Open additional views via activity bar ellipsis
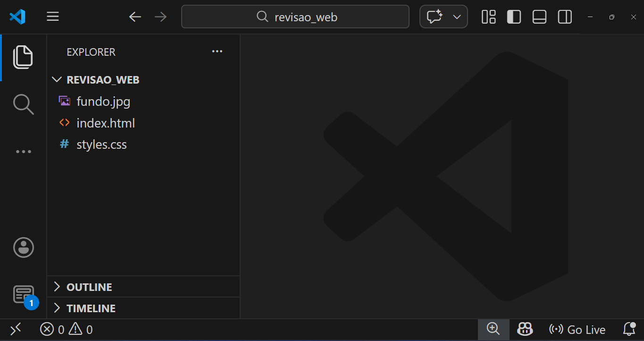 [x=23, y=151]
